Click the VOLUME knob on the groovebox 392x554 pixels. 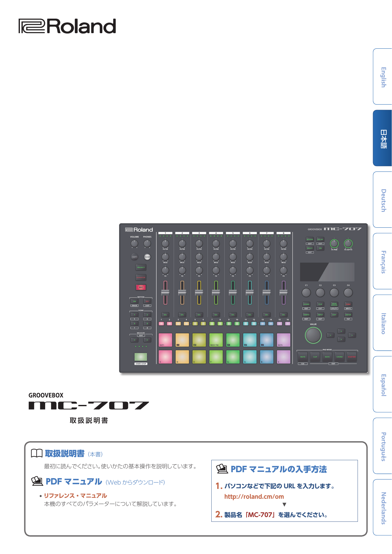point(135,244)
